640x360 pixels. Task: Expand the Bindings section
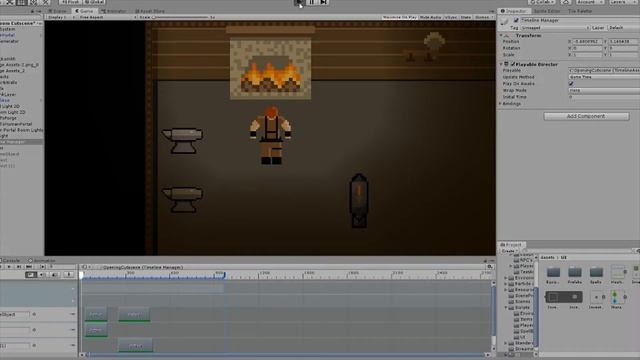point(501,104)
